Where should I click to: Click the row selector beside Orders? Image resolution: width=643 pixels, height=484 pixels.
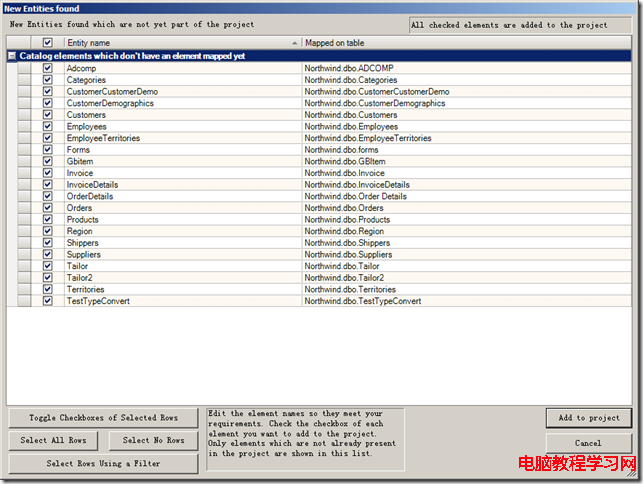(24, 208)
